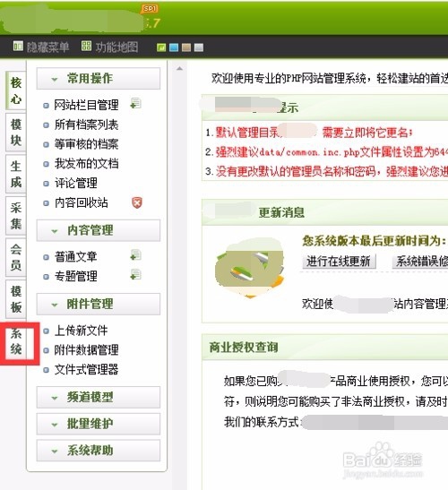Click the warning 没有更改默认的管理员名称和密码
Screen dimensions: 448x490
[332, 172]
